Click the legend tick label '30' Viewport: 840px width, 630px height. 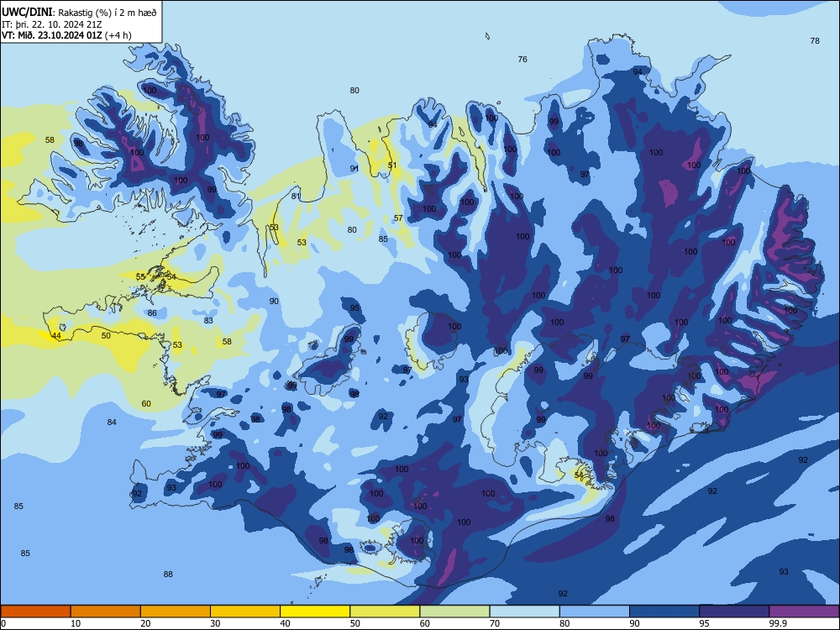pos(215,623)
